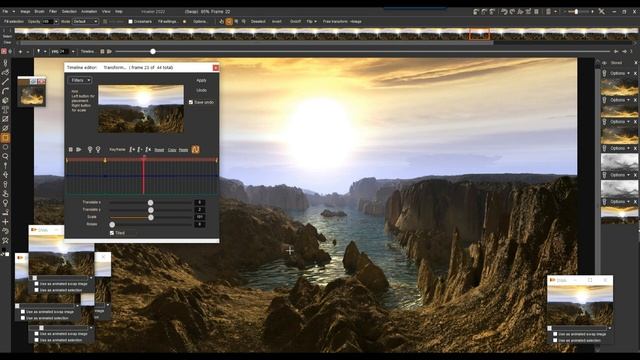This screenshot has height=360, width=640.
Task: Click stop icon beside Timeline button
Action: pos(102,51)
